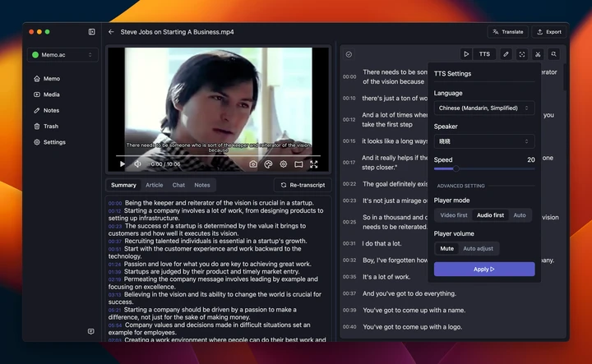Open the Memo home page
592x364 pixels.
click(47, 78)
